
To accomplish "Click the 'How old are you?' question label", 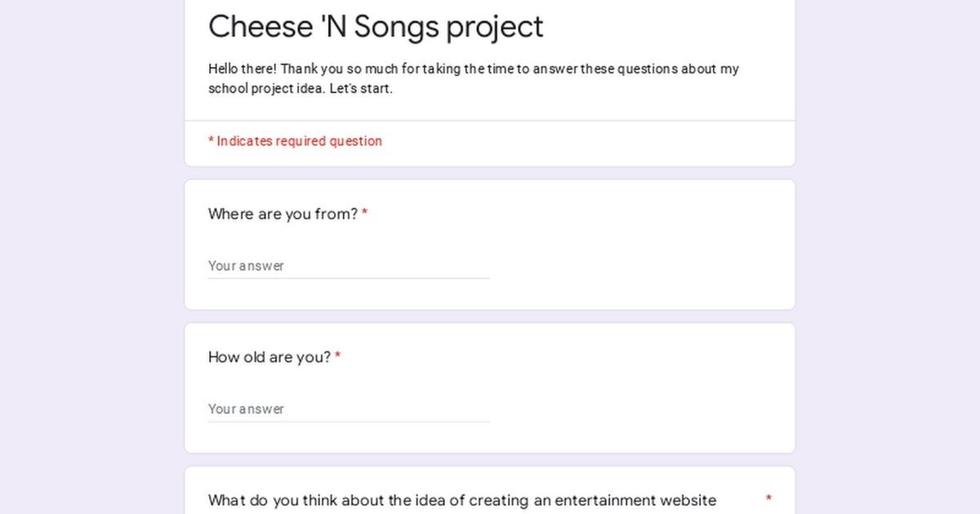I will point(269,357).
